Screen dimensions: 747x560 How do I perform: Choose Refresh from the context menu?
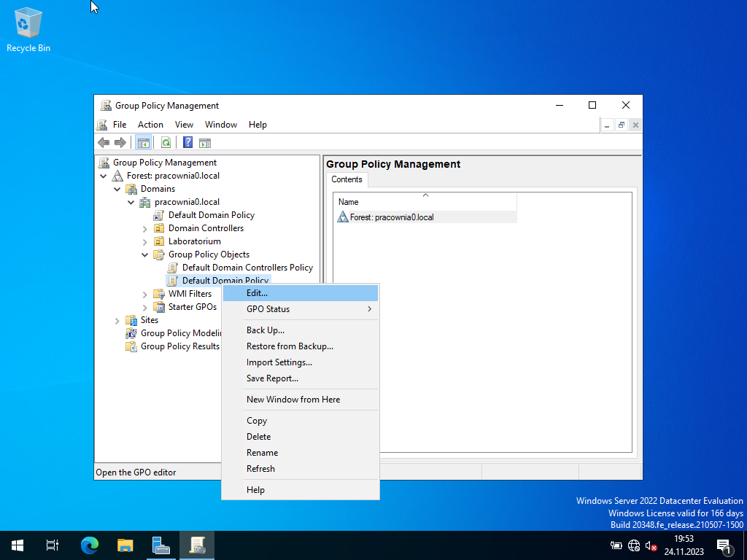(x=301, y=469)
